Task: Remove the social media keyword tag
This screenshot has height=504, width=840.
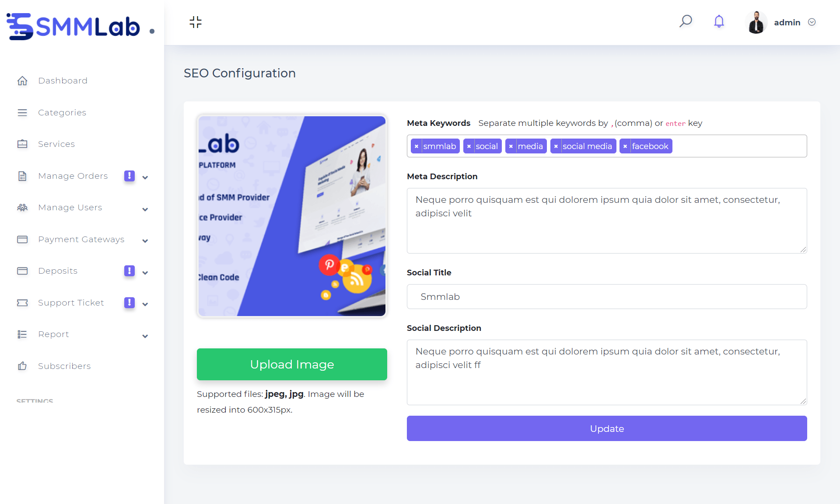Action: point(556,146)
